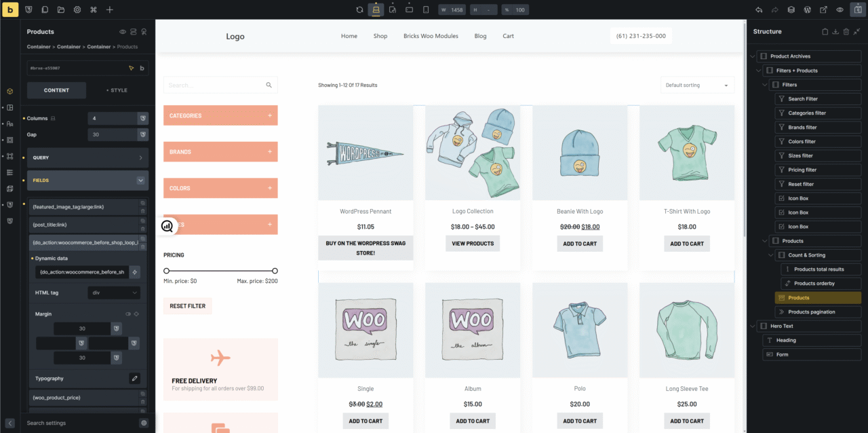Select the mobile portrait breakpoint icon
Screen dimensions: 868x433
(x=426, y=10)
